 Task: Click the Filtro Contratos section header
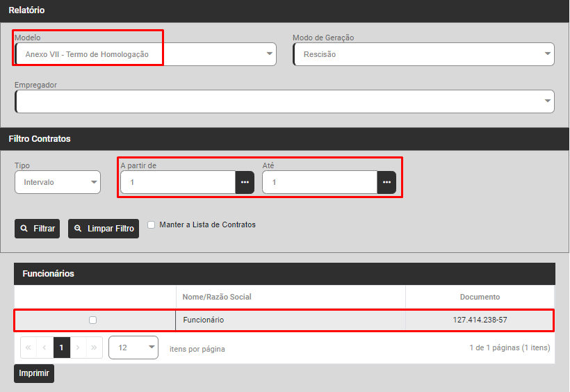tap(284, 139)
